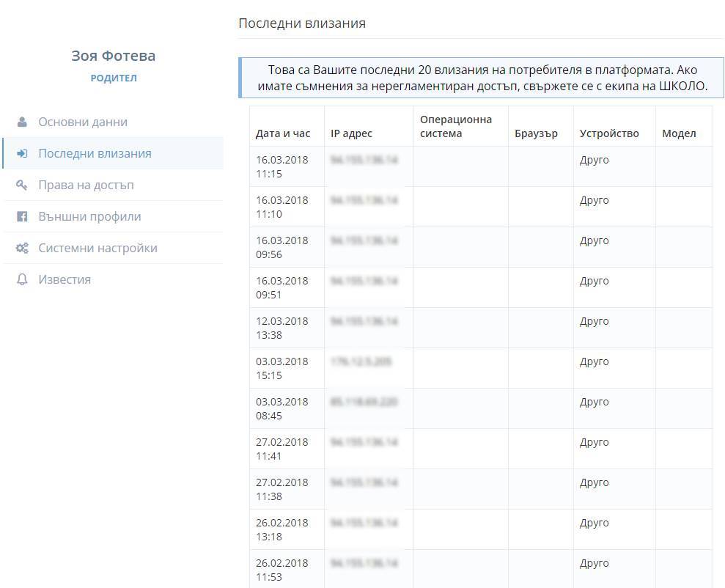Click the IP адрес column header
Screen dimensions: 725x588
point(351,133)
